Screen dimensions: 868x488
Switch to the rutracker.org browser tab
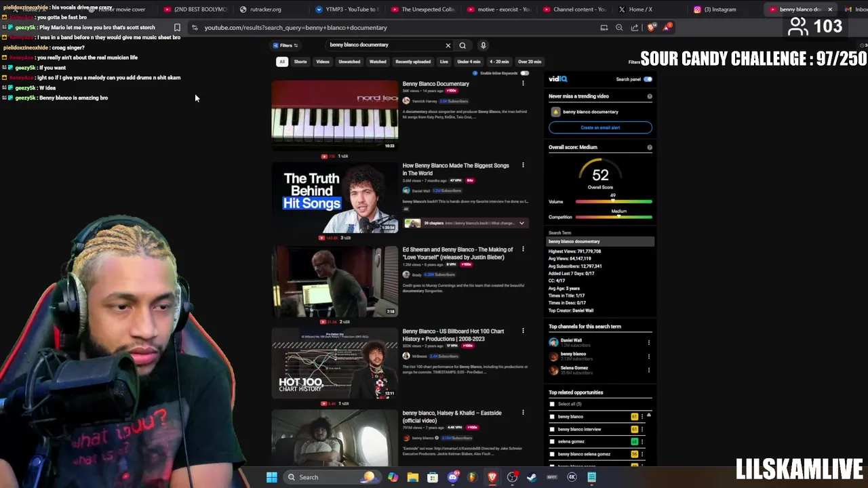[265, 9]
